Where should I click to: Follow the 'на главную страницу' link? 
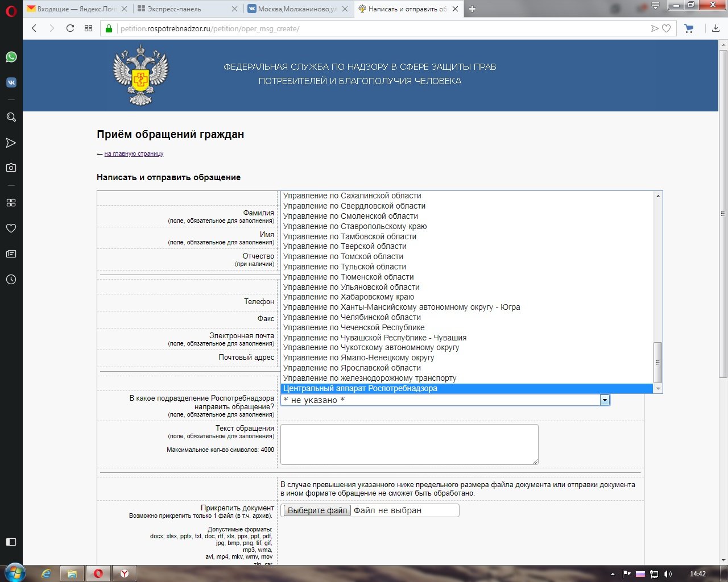point(134,153)
